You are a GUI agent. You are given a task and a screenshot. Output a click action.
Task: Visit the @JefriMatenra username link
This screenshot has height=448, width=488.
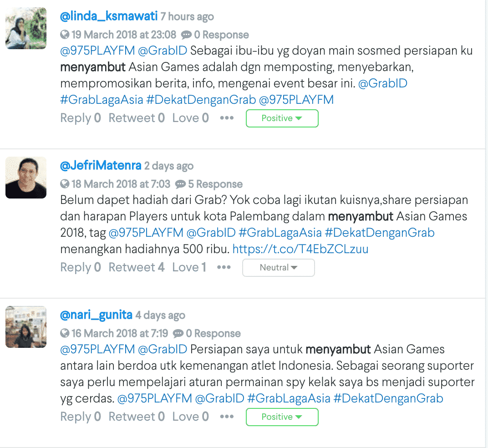coord(101,166)
